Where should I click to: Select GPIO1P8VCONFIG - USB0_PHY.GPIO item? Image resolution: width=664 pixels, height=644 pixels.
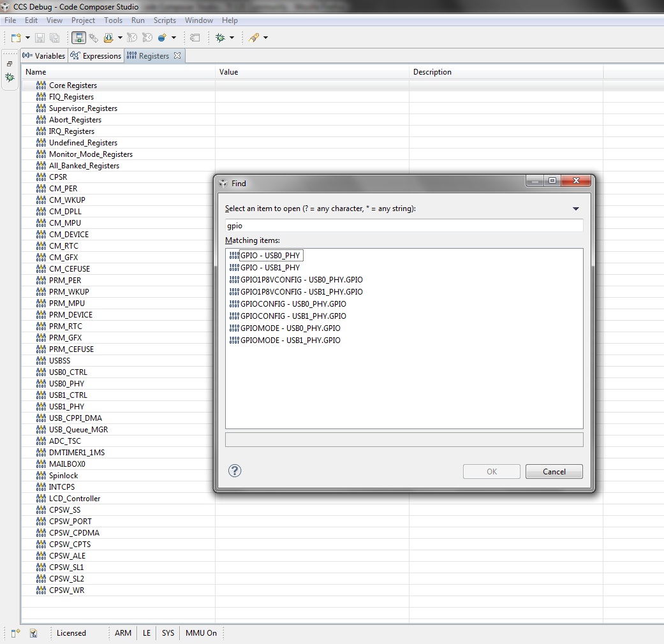[x=296, y=280]
